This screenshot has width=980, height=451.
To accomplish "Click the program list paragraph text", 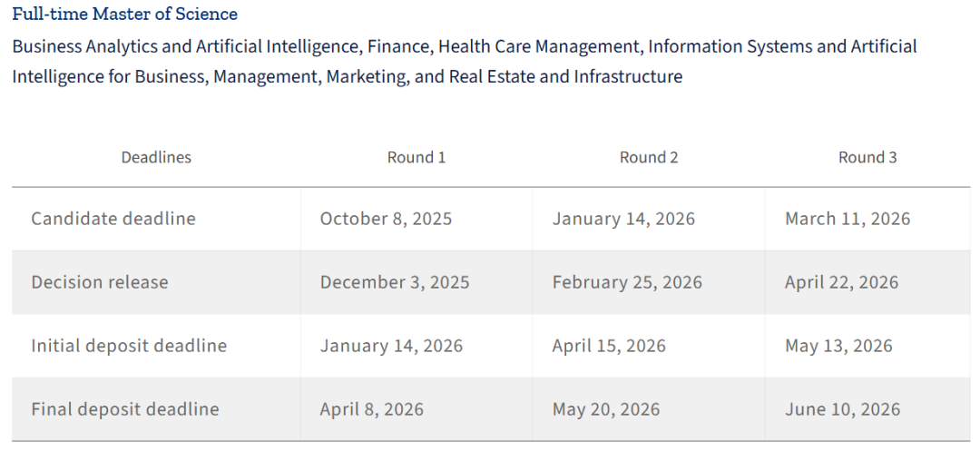I will [464, 61].
